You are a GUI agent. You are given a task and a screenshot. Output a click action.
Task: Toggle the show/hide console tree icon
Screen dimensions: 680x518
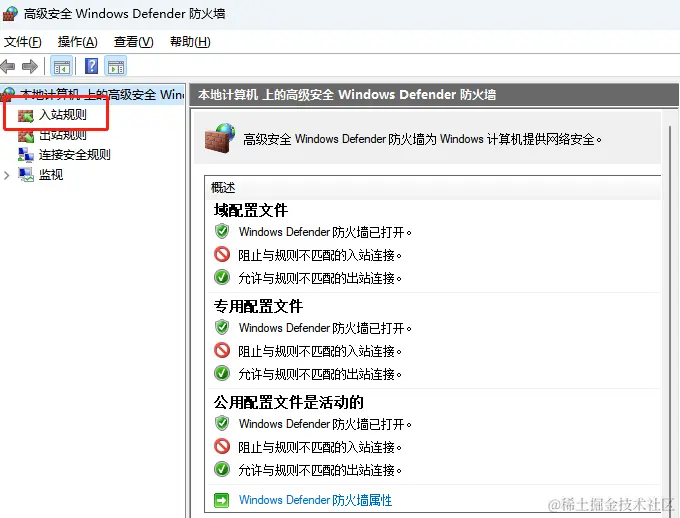point(62,67)
